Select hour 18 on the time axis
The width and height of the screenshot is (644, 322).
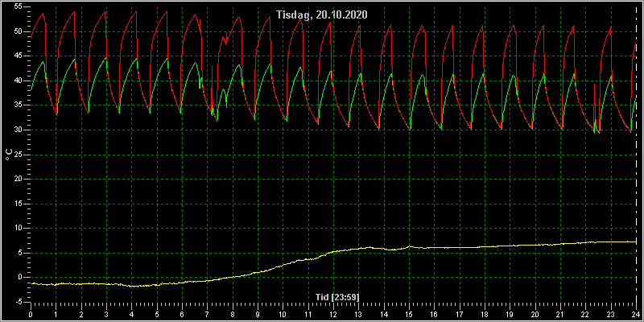(485, 315)
